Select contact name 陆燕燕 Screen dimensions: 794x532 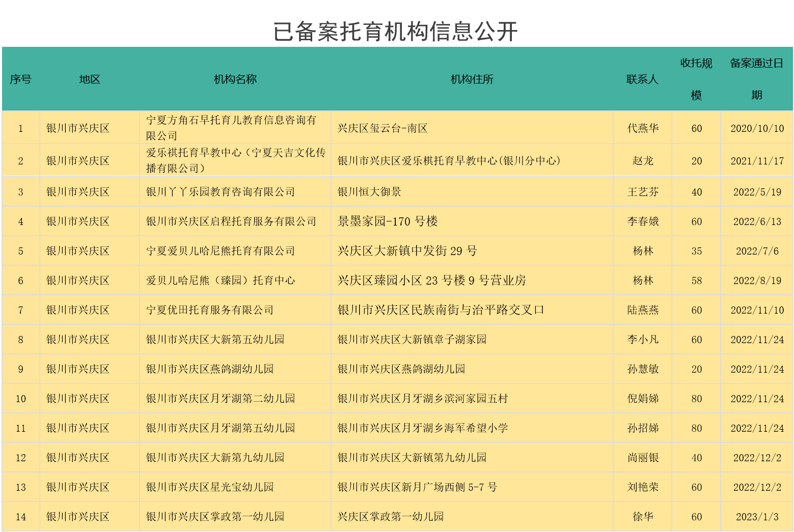pyautogui.click(x=643, y=310)
